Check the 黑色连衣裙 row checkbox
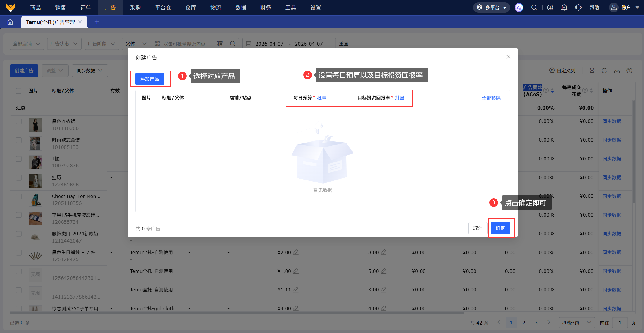 (x=19, y=121)
